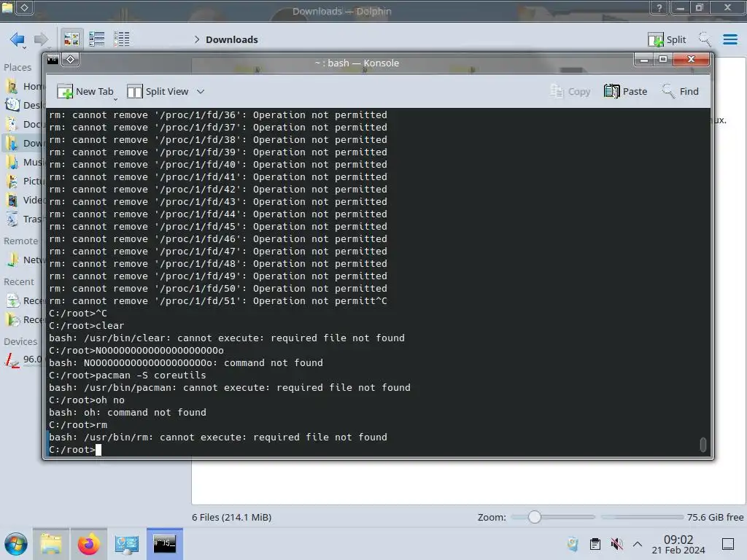Click Recent section header
Image resolution: width=747 pixels, height=560 pixels.
(x=19, y=282)
